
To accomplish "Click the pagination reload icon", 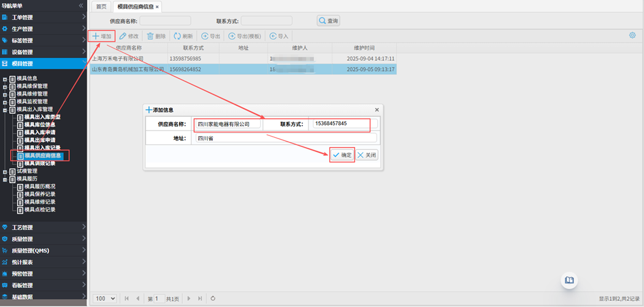I will point(213,298).
